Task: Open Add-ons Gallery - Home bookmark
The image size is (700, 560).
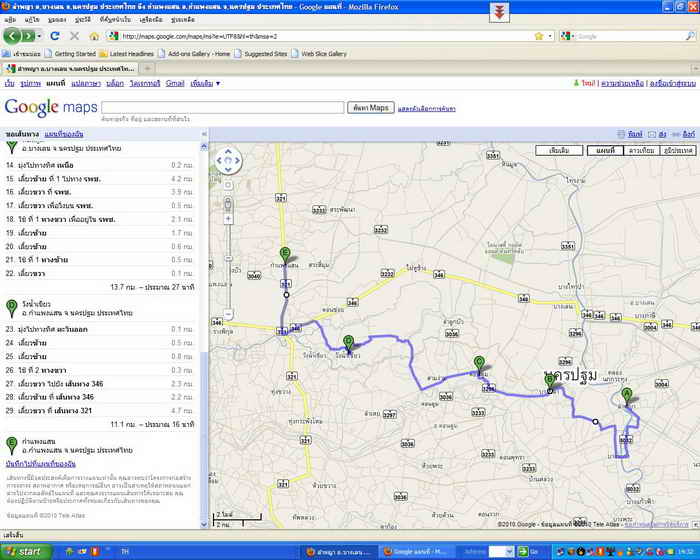Action: click(x=194, y=54)
